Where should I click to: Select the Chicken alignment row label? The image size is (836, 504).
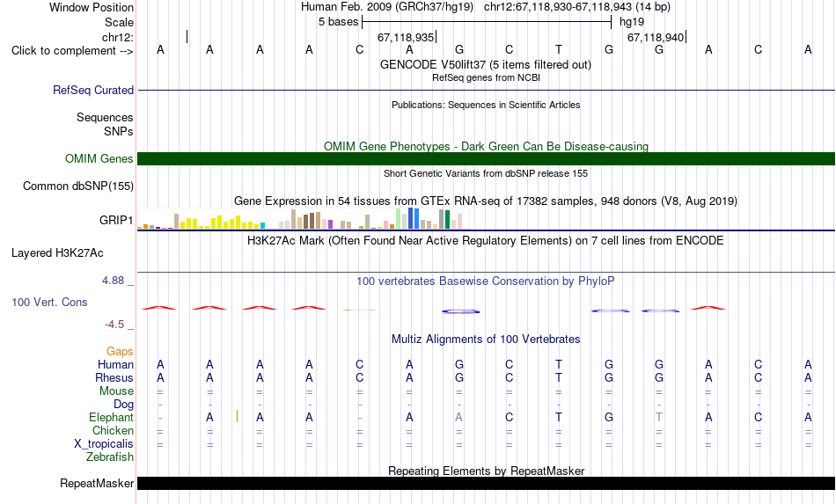pos(113,430)
